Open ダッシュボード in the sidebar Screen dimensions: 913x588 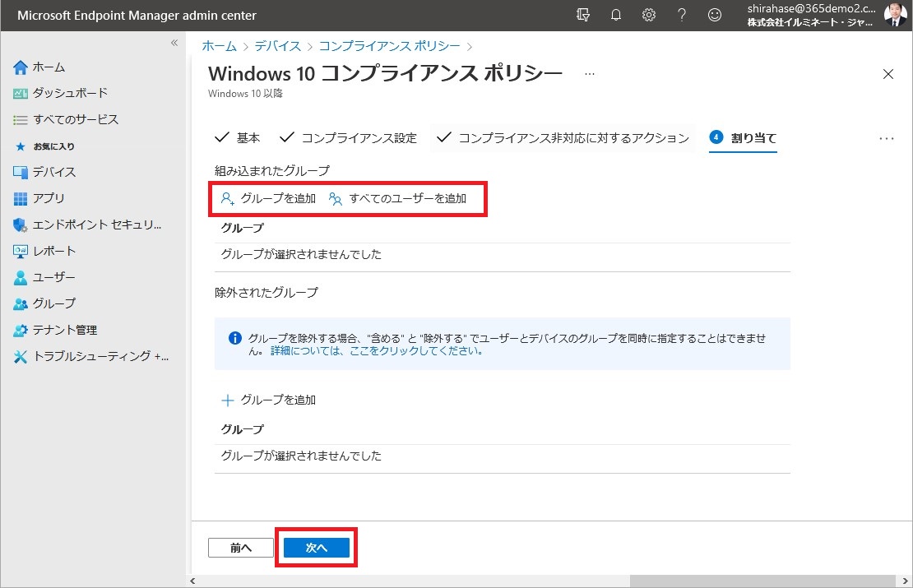pos(71,93)
